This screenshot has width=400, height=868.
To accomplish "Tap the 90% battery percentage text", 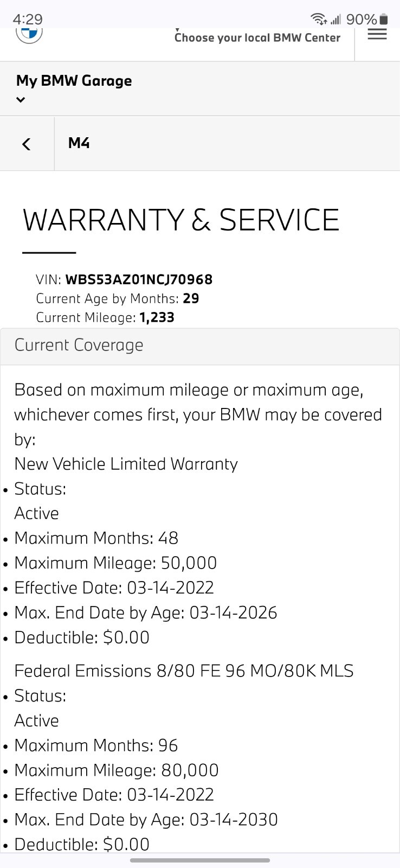I will [x=361, y=20].
